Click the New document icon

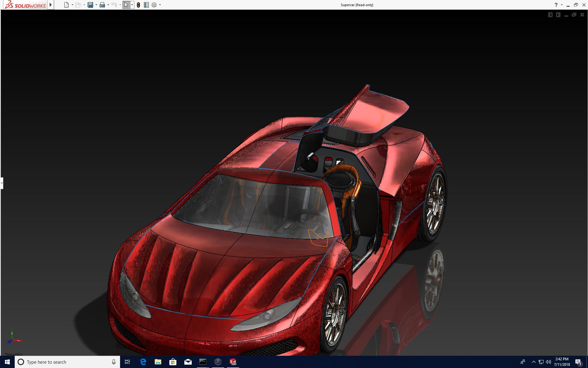coord(66,5)
